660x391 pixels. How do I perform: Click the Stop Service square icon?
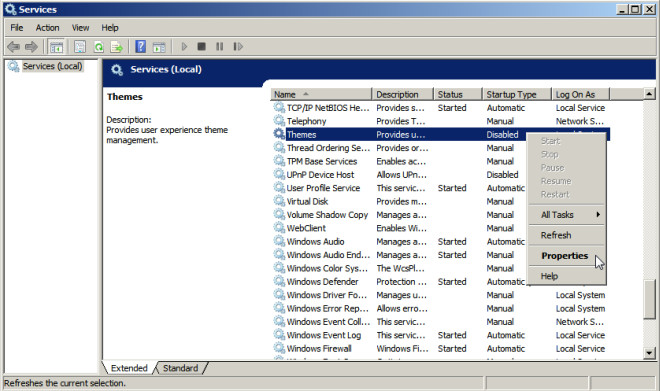coord(202,46)
